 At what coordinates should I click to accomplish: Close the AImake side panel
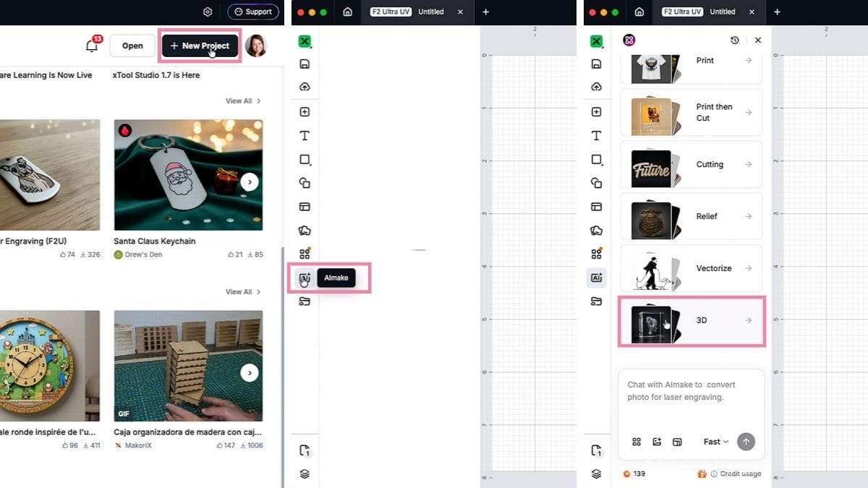pyautogui.click(x=757, y=40)
